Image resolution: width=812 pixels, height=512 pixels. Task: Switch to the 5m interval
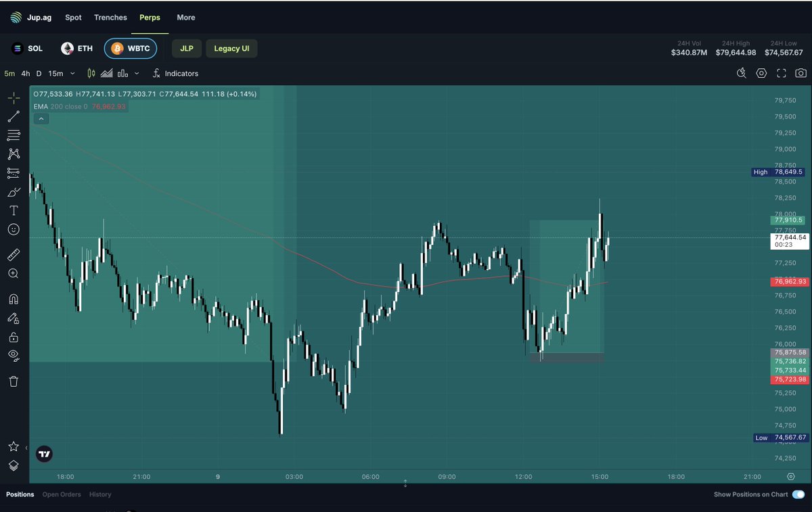pos(9,73)
